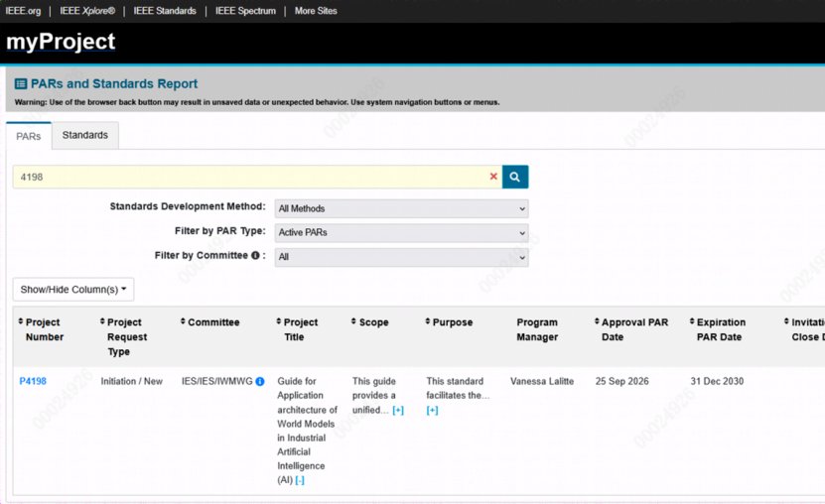Collapse the Project Title text with [-]
The width and height of the screenshot is (825, 504).
(300, 480)
